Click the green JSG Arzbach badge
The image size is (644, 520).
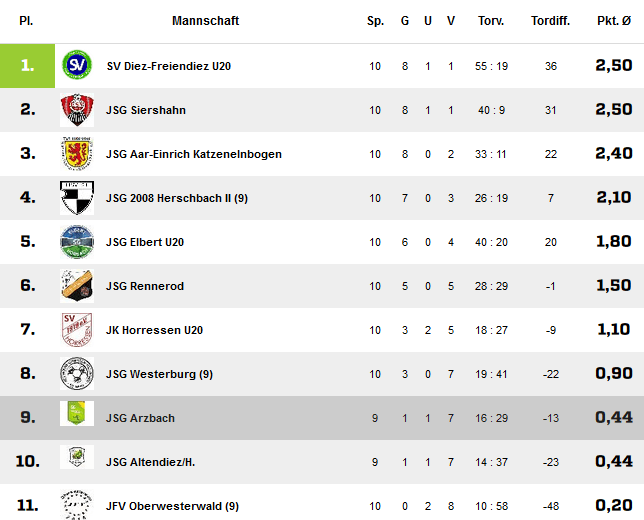[77, 413]
